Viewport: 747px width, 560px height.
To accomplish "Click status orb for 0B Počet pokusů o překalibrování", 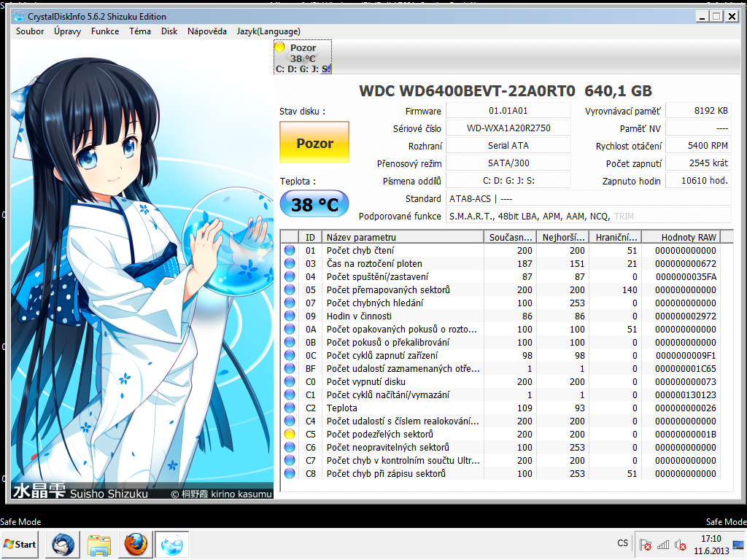I will pyautogui.click(x=290, y=342).
